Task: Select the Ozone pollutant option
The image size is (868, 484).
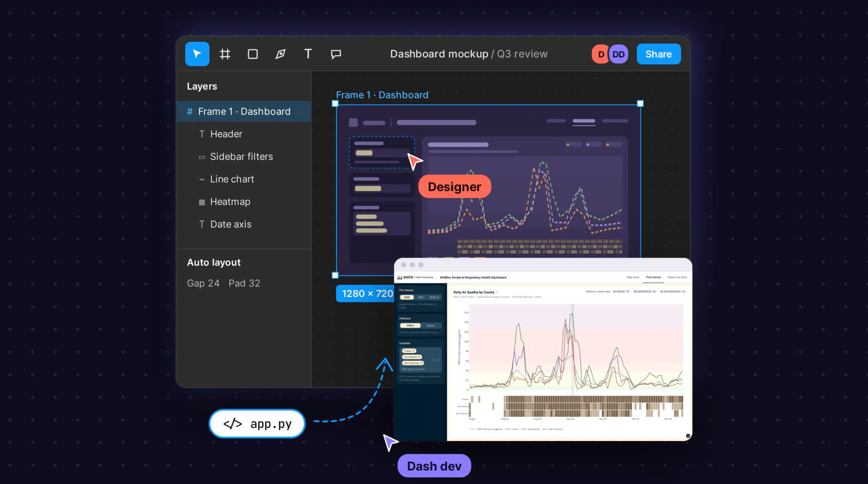Action: (x=431, y=326)
